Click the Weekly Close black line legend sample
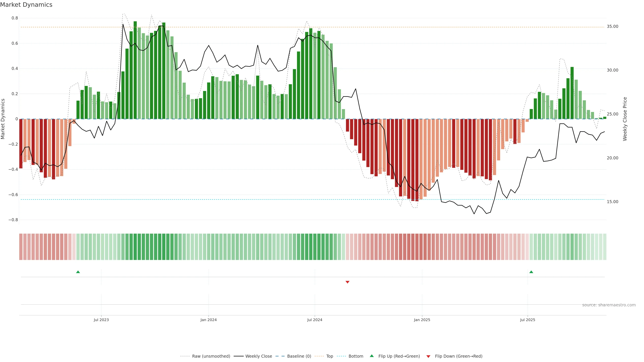This screenshot has height=362, width=644. 238,356
